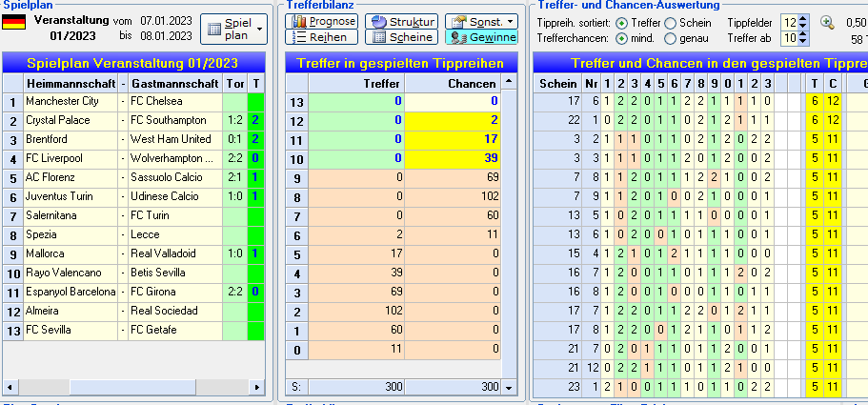Click the Gastmannschaft column header
The image size is (868, 405).
pos(175,84)
